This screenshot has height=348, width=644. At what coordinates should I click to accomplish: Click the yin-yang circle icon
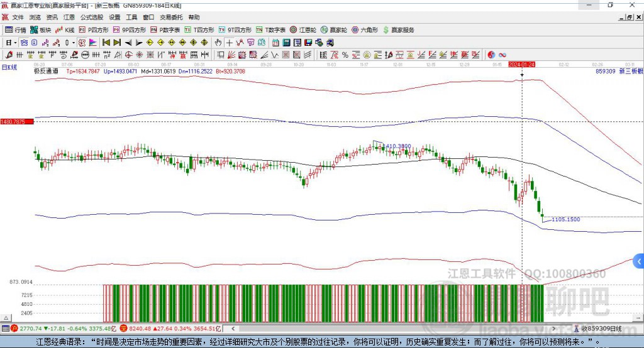[491, 55]
